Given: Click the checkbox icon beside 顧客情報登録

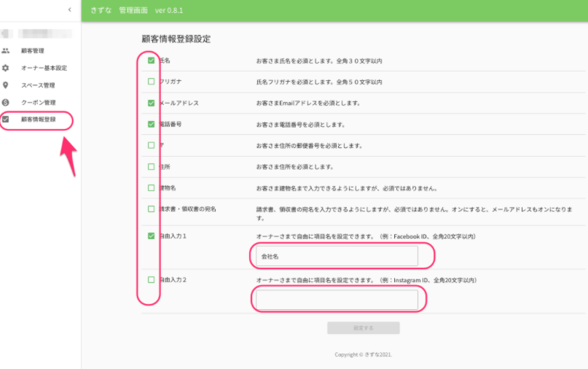Looking at the screenshot, I should pyautogui.click(x=6, y=119).
